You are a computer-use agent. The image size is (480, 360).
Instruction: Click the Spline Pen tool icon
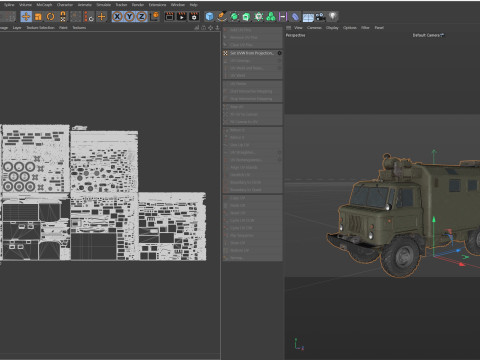click(222, 16)
